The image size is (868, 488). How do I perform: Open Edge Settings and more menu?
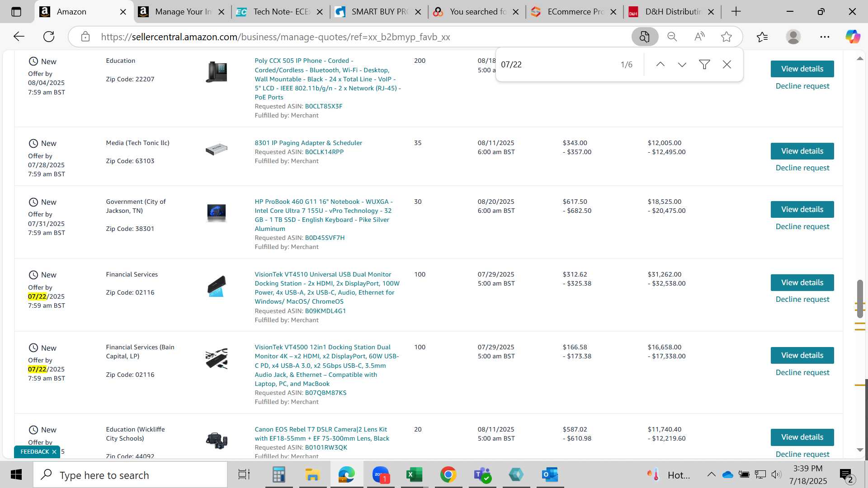click(x=825, y=37)
